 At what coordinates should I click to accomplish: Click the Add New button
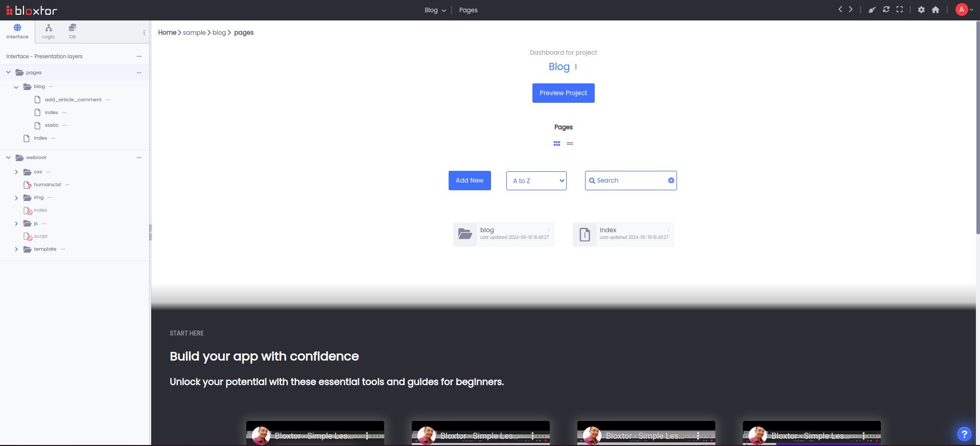point(470,181)
